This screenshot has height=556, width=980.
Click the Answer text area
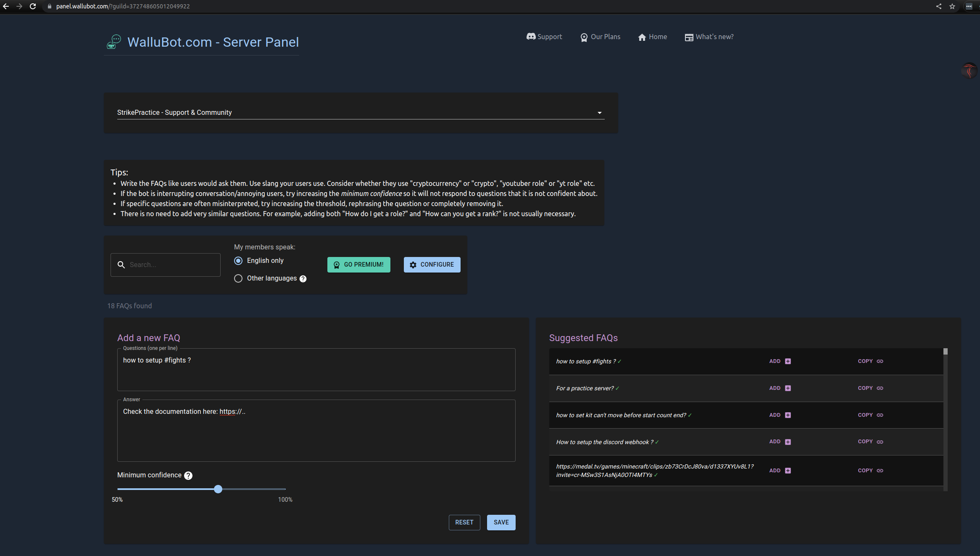click(x=316, y=431)
